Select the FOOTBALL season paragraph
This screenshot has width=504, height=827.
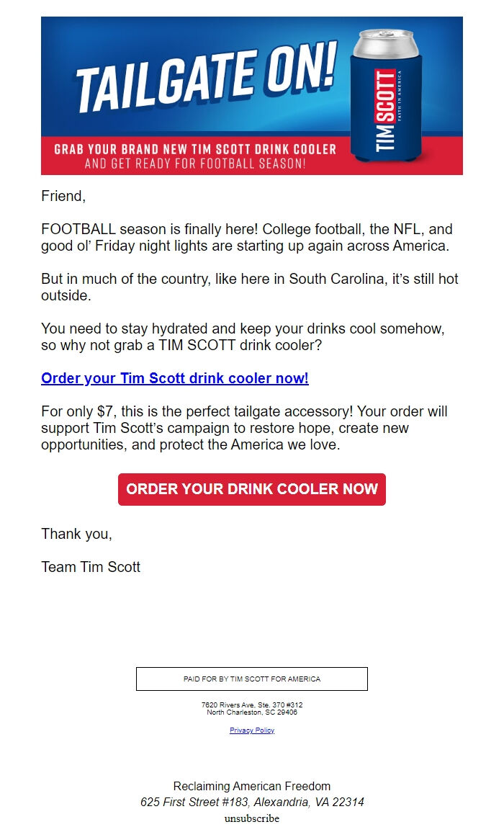[245, 238]
